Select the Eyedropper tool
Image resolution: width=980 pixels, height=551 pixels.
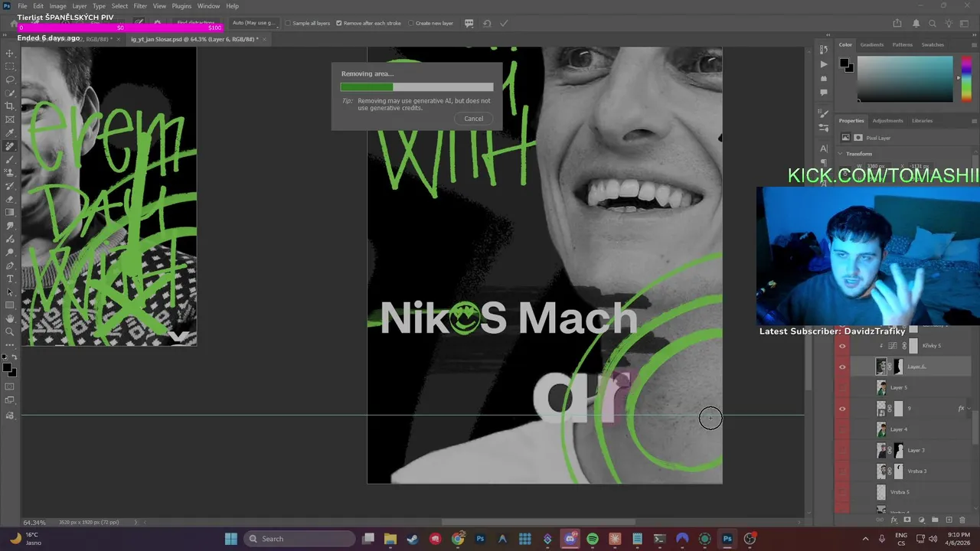point(10,132)
